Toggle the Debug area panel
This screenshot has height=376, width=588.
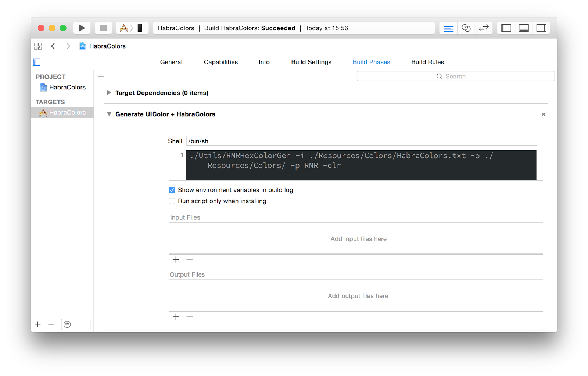point(524,28)
